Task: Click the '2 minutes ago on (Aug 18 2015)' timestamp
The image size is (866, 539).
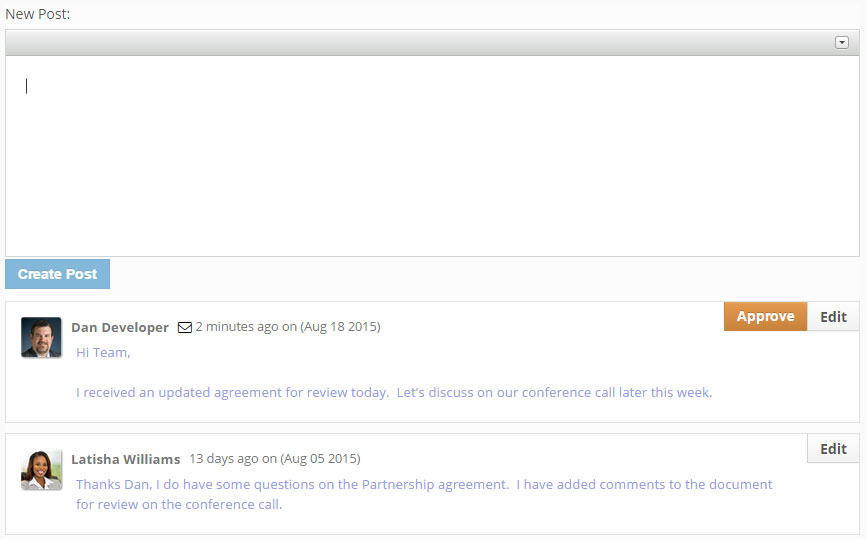Action: (x=288, y=327)
